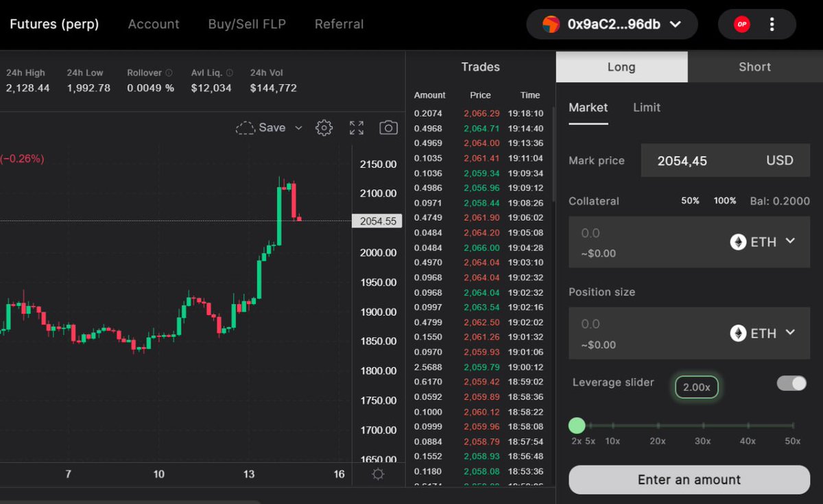Switch to the Short tab
This screenshot has width=823, height=504.
tap(755, 67)
